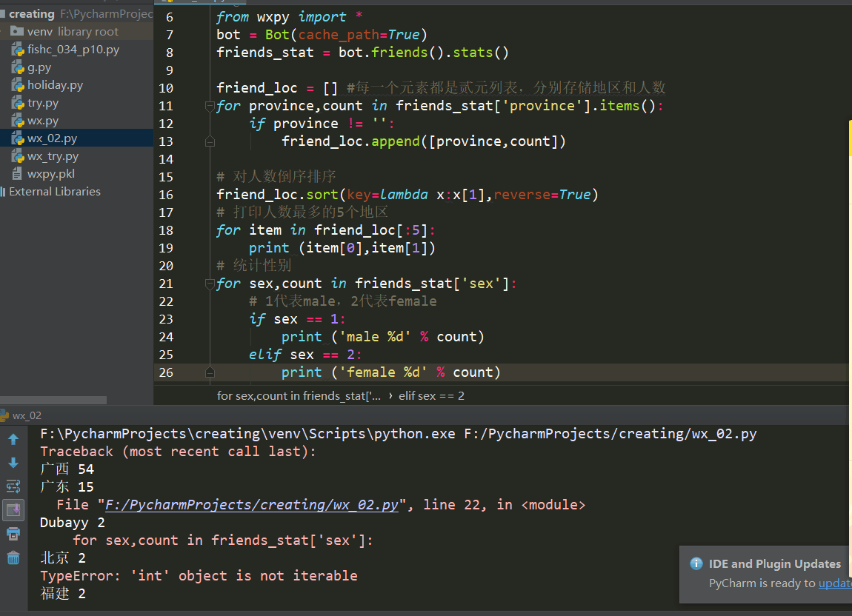
Task: Clear console with the trash can icon
Action: [13, 558]
